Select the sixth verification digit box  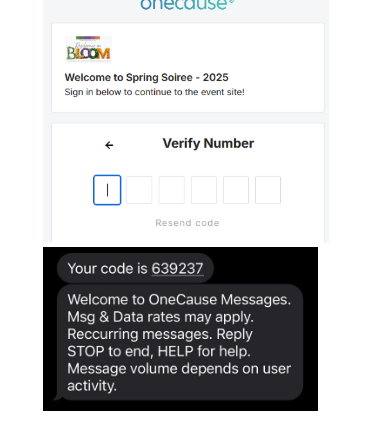click(268, 190)
